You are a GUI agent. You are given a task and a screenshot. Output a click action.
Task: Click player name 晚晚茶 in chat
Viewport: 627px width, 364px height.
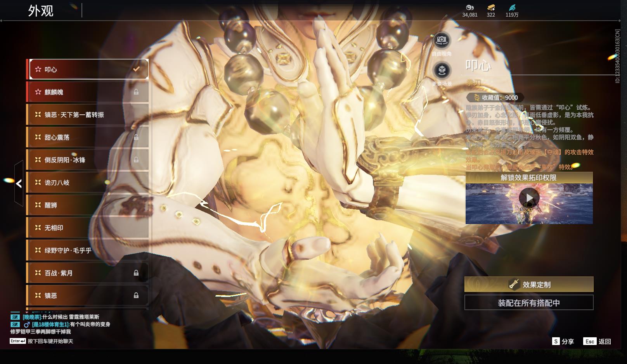(x=32, y=317)
